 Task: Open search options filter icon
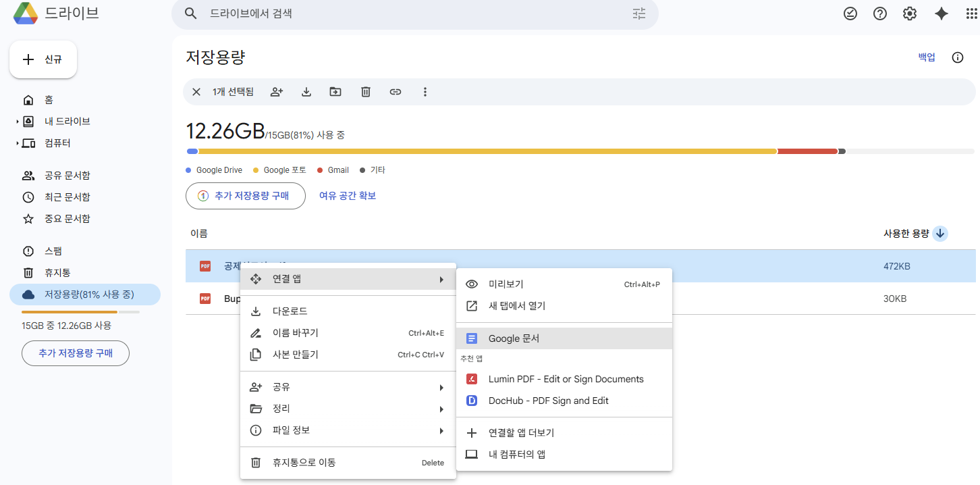639,14
